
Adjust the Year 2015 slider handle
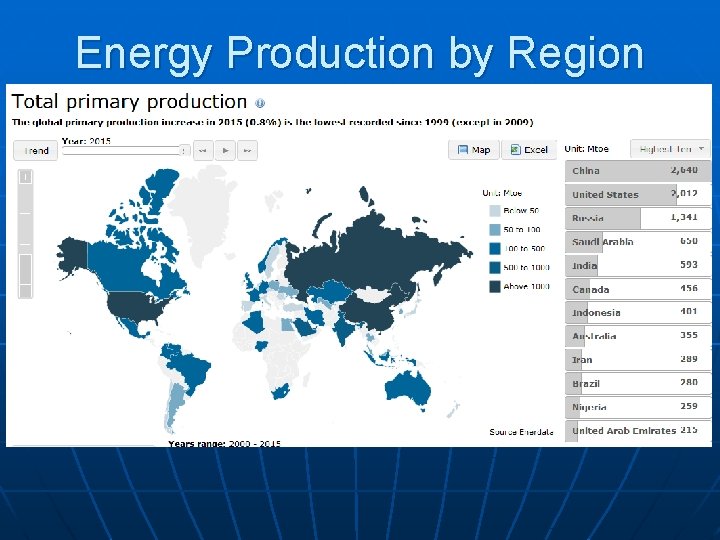pyautogui.click(x=184, y=150)
